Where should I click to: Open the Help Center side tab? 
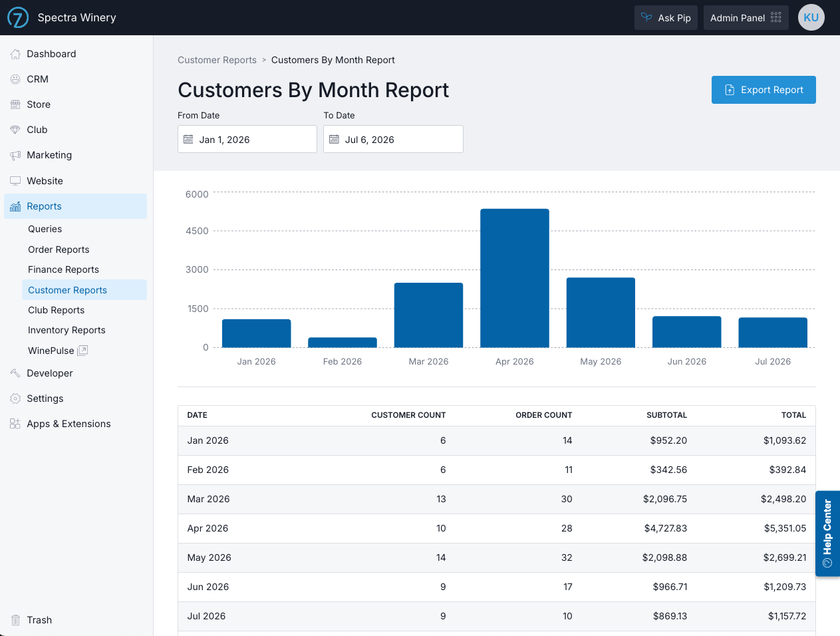(x=827, y=534)
